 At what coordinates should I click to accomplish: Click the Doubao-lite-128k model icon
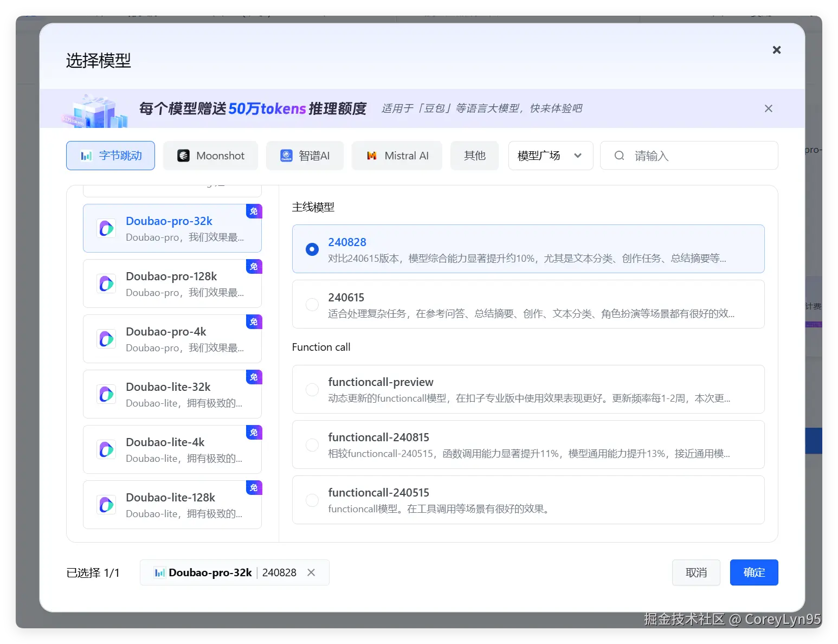click(x=106, y=505)
